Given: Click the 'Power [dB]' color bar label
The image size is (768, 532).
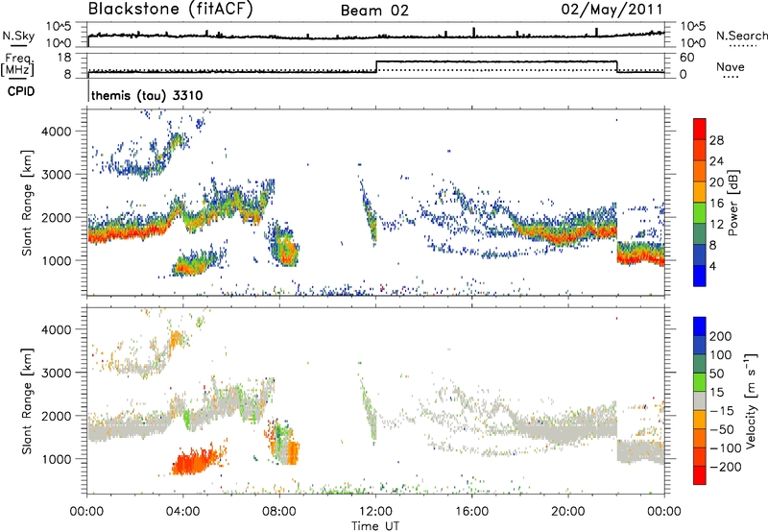Looking at the screenshot, I should (x=732, y=203).
